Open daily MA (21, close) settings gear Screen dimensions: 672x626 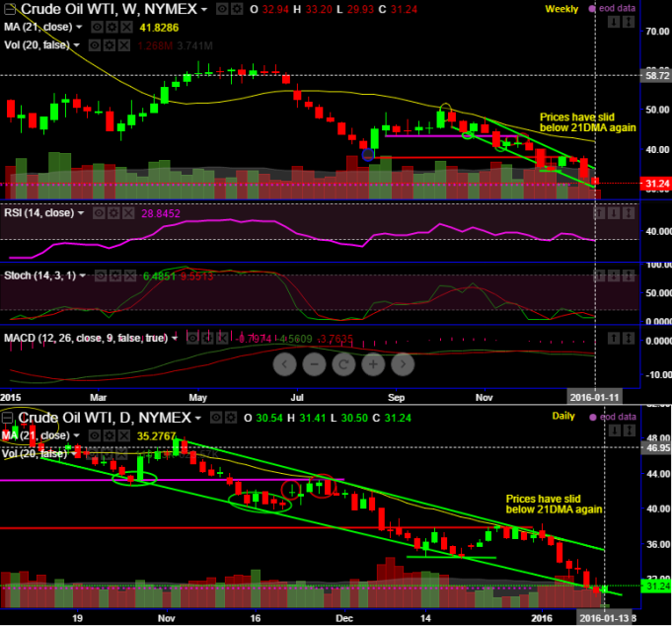(110, 436)
